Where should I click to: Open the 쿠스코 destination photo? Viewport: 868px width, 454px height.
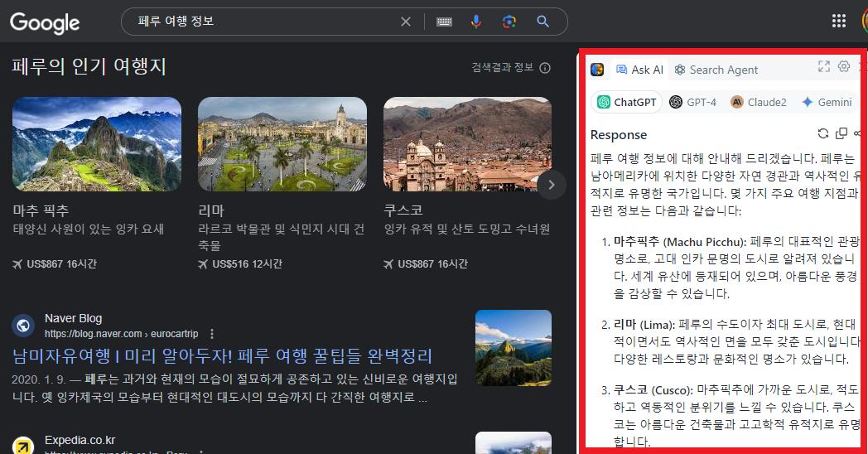pos(467,144)
